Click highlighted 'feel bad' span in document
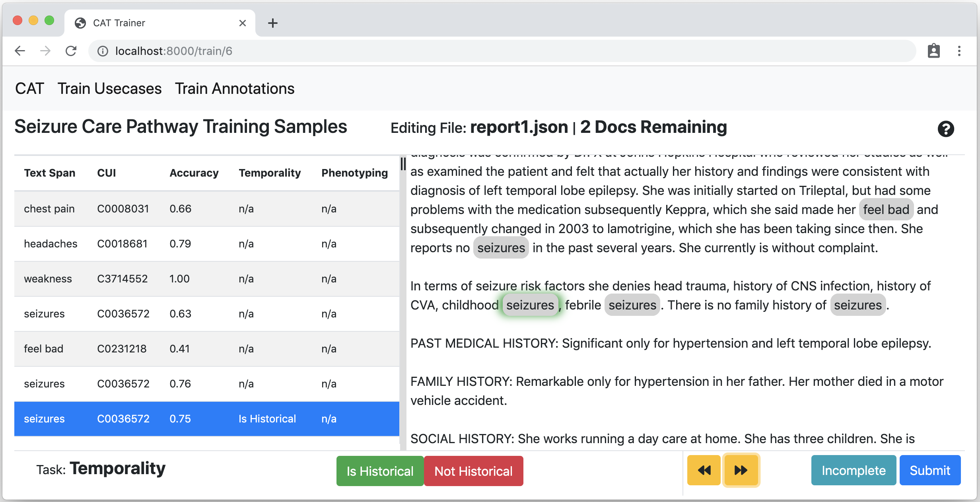 (886, 210)
